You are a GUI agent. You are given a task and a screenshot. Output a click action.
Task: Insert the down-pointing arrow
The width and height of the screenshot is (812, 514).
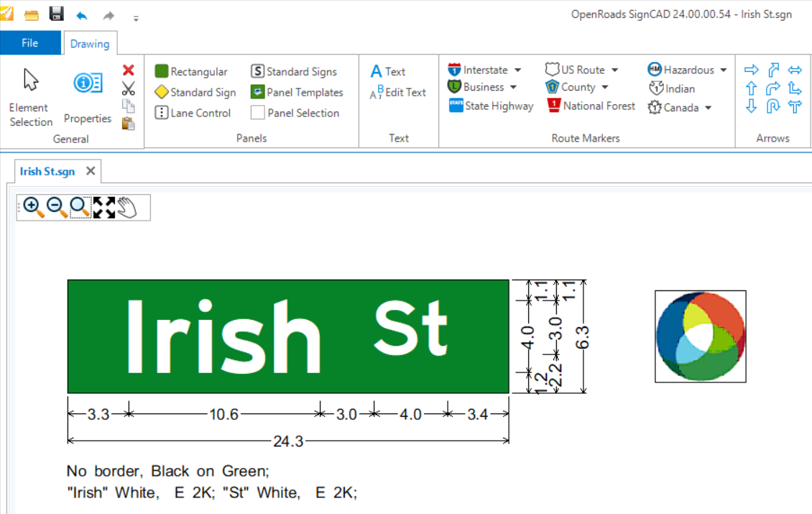pos(752,106)
